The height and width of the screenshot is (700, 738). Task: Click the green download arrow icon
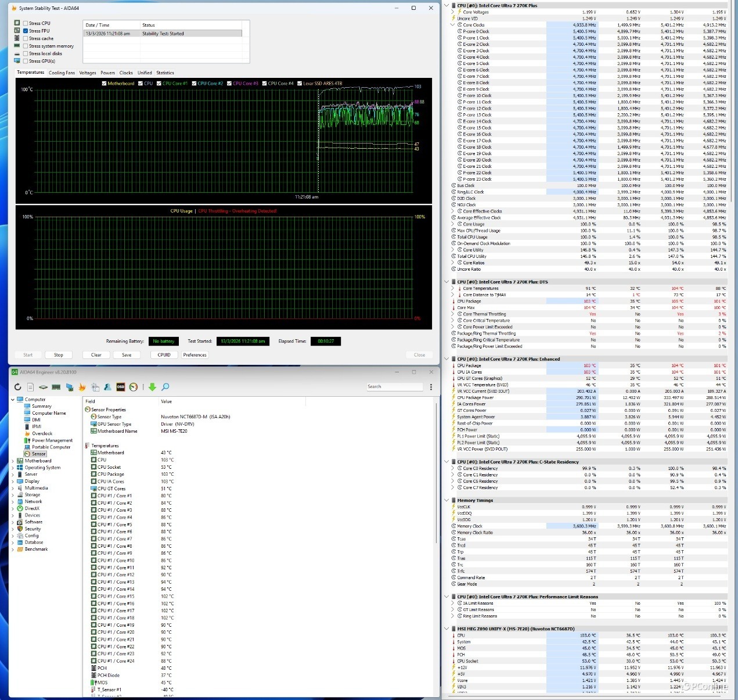[152, 387]
